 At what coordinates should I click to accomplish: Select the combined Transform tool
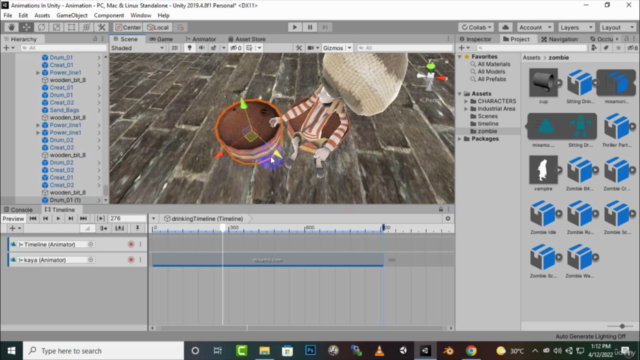coord(87,27)
